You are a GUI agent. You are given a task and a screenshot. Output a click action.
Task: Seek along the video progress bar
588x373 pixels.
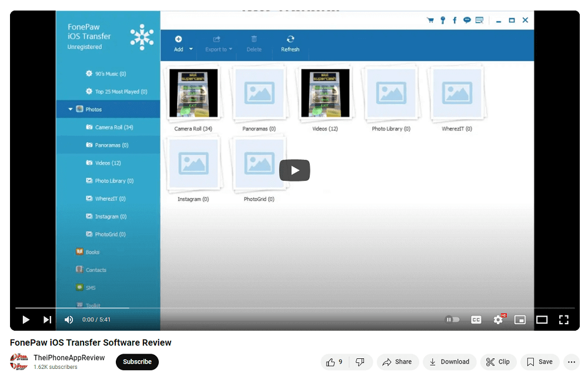pyautogui.click(x=295, y=308)
